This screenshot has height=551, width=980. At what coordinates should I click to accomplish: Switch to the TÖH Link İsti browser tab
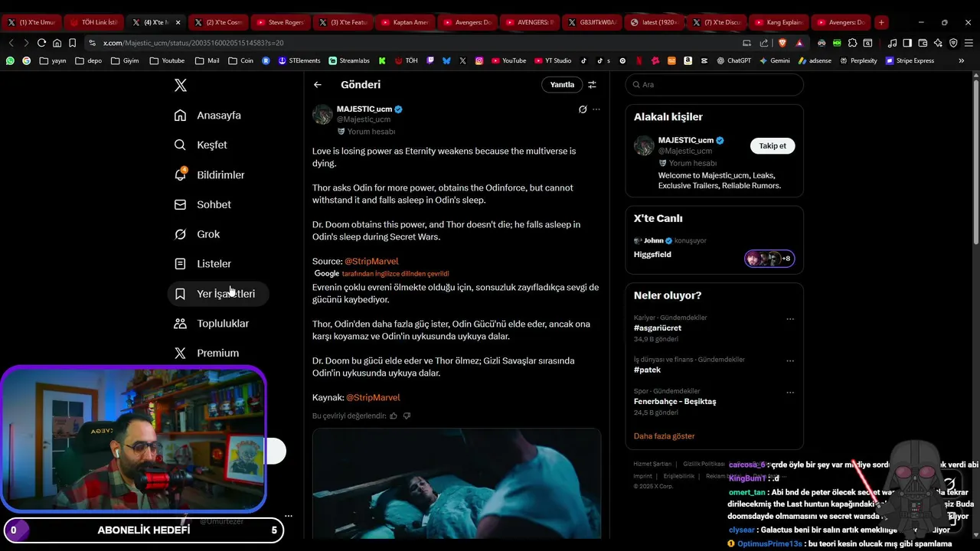pyautogui.click(x=93, y=22)
